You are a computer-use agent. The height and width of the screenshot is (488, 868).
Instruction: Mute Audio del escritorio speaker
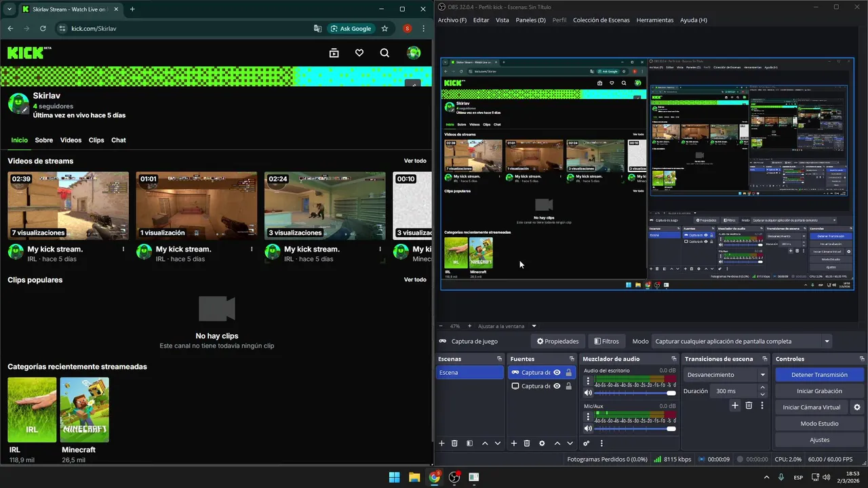coord(588,392)
